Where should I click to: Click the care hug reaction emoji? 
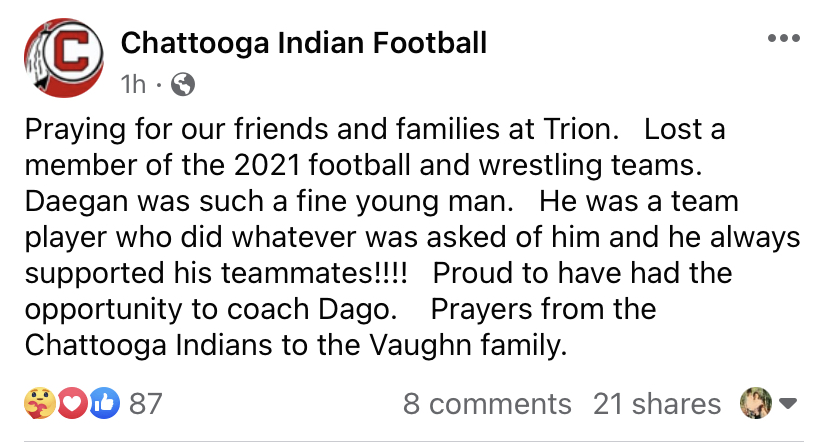tap(40, 403)
